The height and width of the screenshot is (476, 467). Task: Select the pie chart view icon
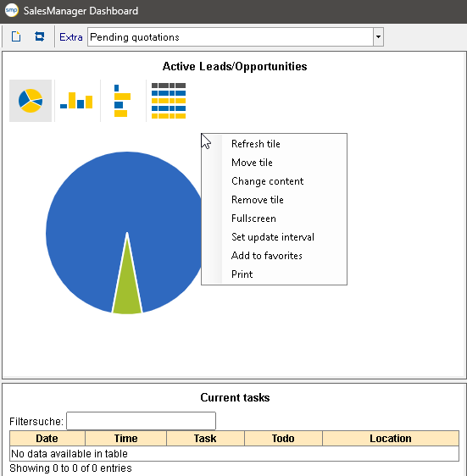click(31, 101)
